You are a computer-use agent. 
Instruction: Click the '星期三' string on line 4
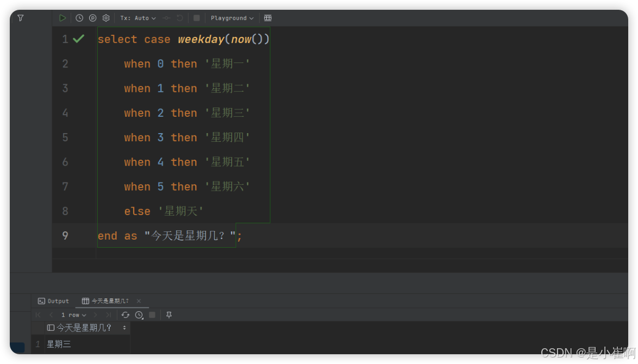click(228, 112)
